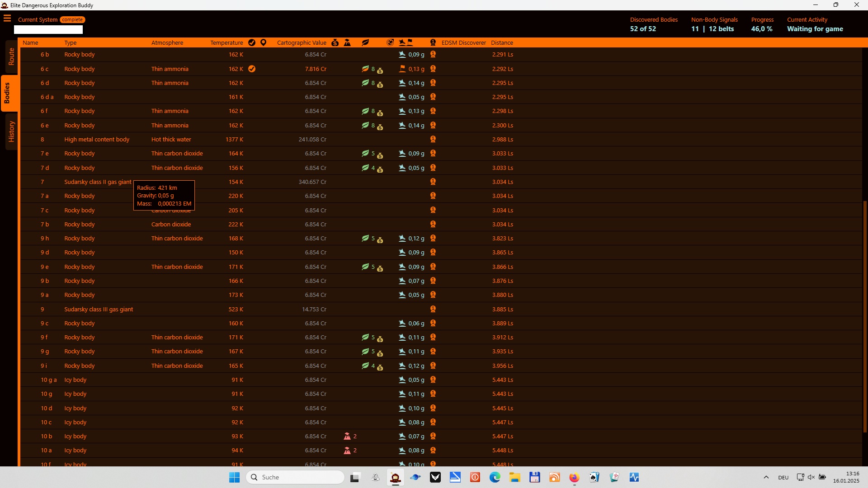This screenshot has width=868, height=488.
Task: Sort by EDSM Discoverer column
Action: click(463, 42)
